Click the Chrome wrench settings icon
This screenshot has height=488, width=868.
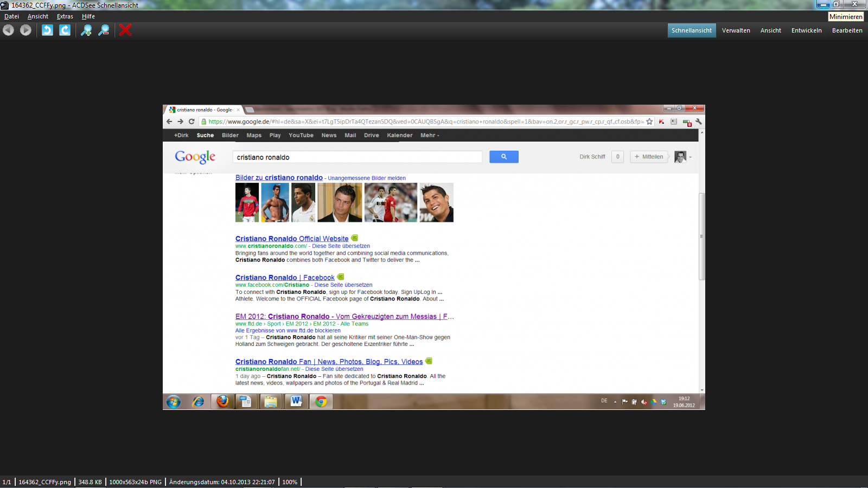(x=699, y=121)
